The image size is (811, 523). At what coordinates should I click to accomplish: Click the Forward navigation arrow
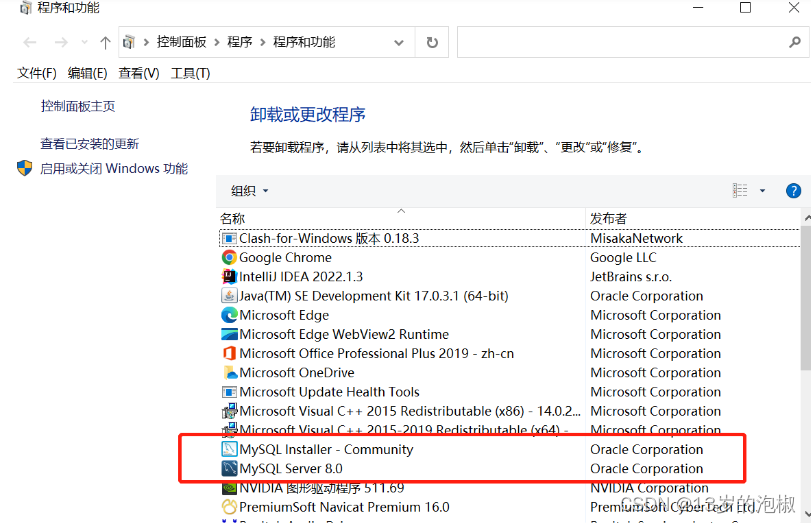point(61,42)
